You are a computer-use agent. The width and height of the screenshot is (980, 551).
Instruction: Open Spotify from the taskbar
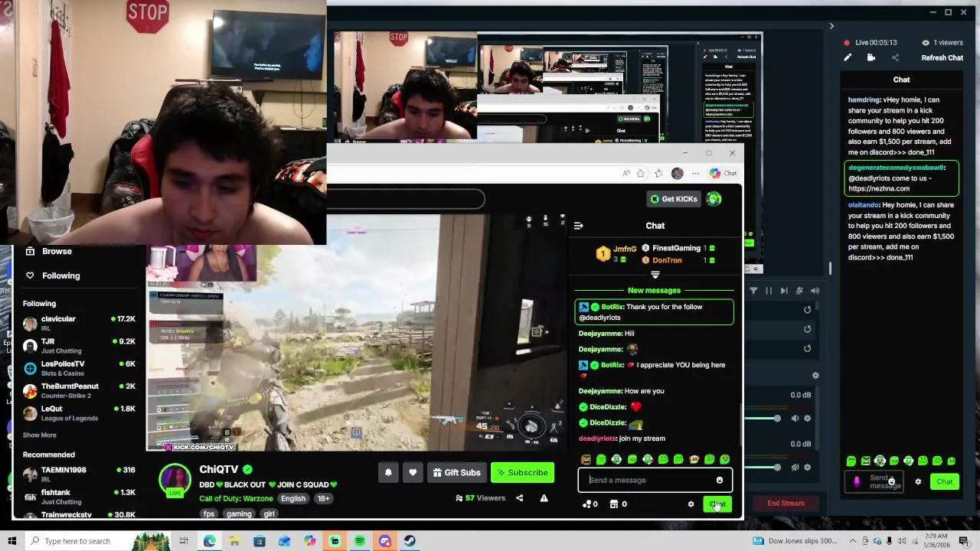click(x=359, y=541)
